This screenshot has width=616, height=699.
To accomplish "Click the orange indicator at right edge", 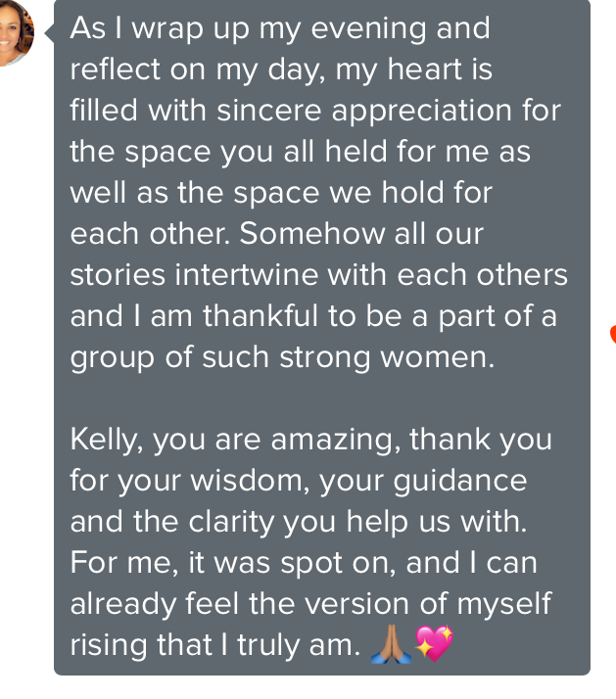I will (612, 335).
